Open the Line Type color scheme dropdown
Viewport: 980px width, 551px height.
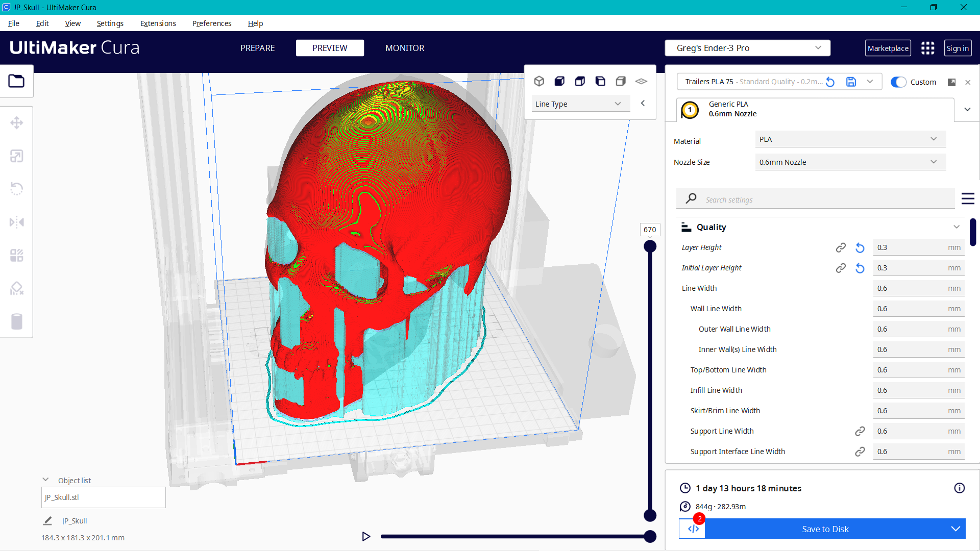click(580, 104)
